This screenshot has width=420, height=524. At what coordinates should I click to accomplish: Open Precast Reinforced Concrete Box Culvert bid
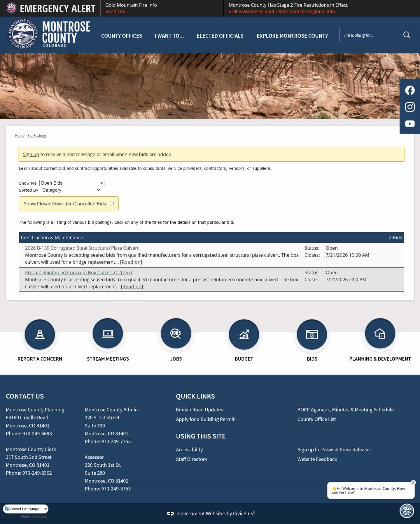tap(78, 273)
